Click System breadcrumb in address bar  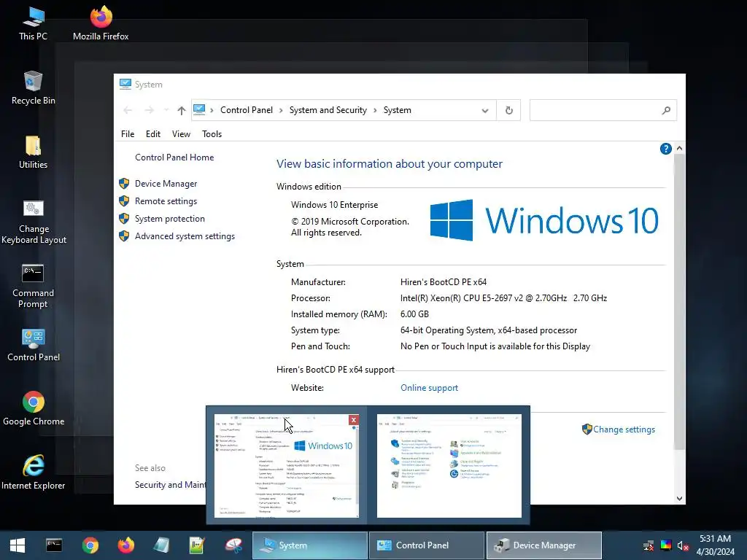tap(398, 111)
